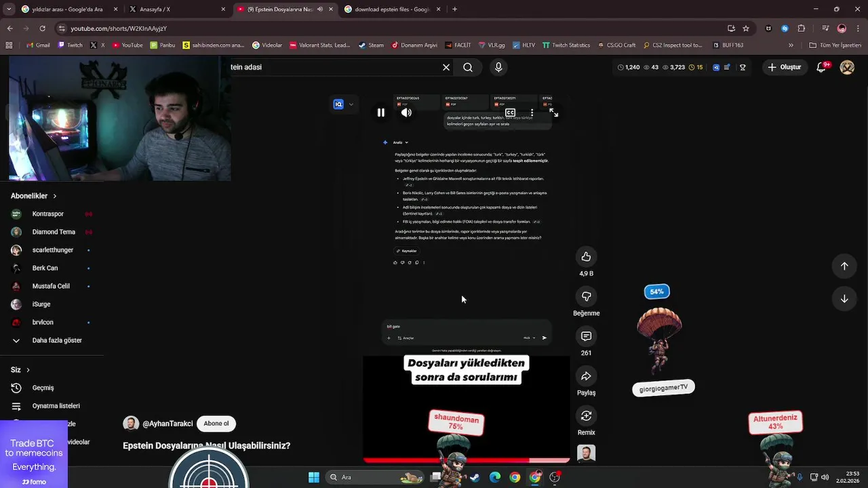Open the Gmail bookmark
The width and height of the screenshot is (868, 488).
38,45
